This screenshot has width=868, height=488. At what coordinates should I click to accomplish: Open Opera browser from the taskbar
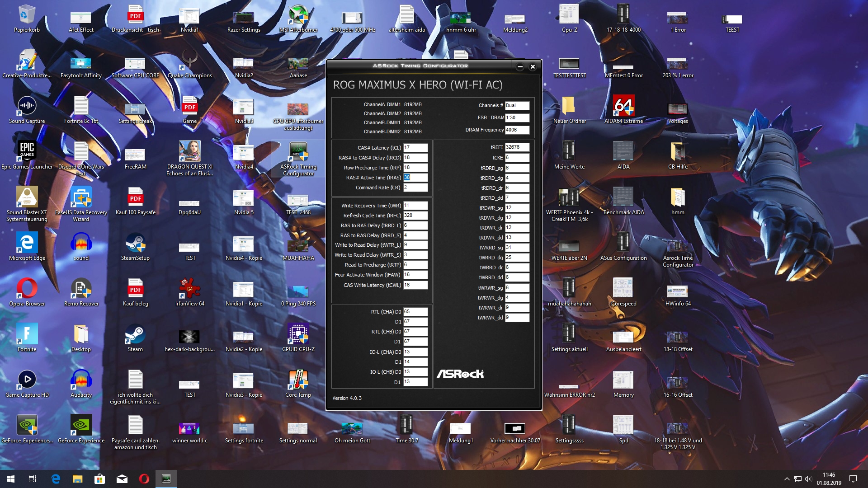(144, 479)
